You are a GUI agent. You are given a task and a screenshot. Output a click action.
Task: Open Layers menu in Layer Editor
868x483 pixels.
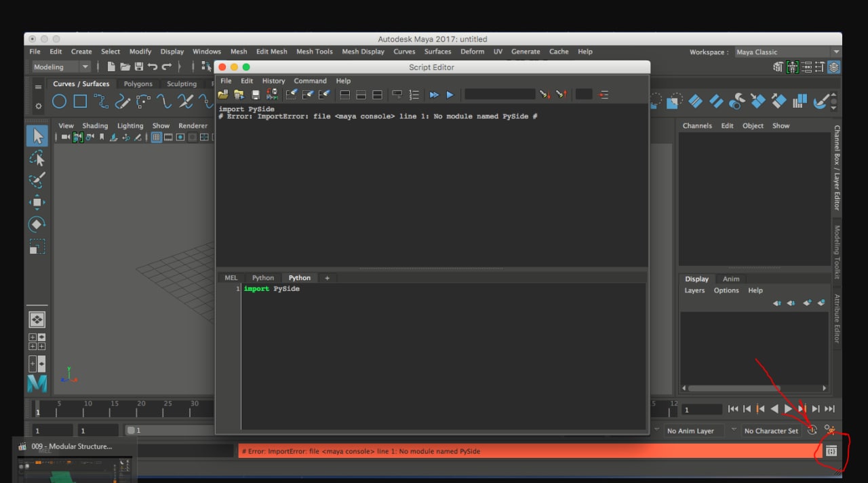pos(694,290)
